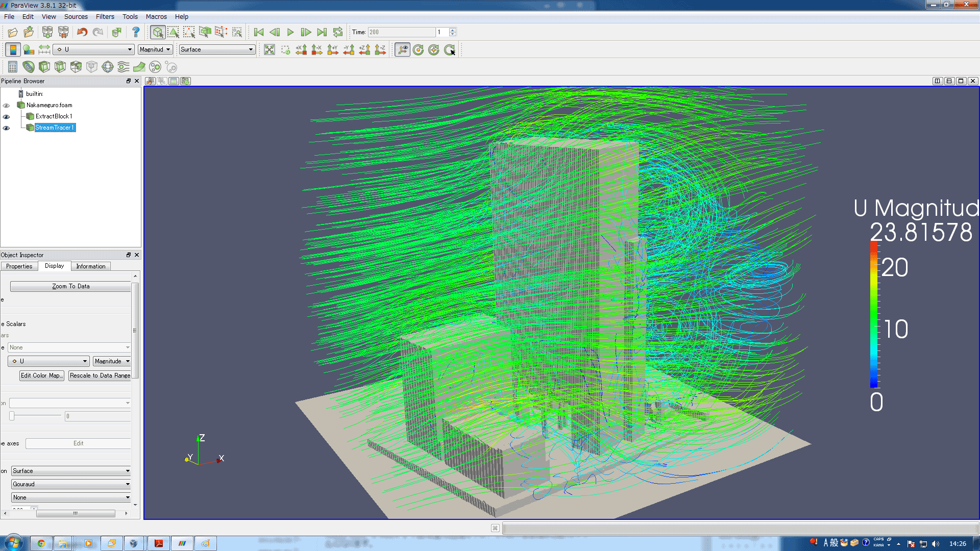Switch to the Information tab

click(91, 266)
